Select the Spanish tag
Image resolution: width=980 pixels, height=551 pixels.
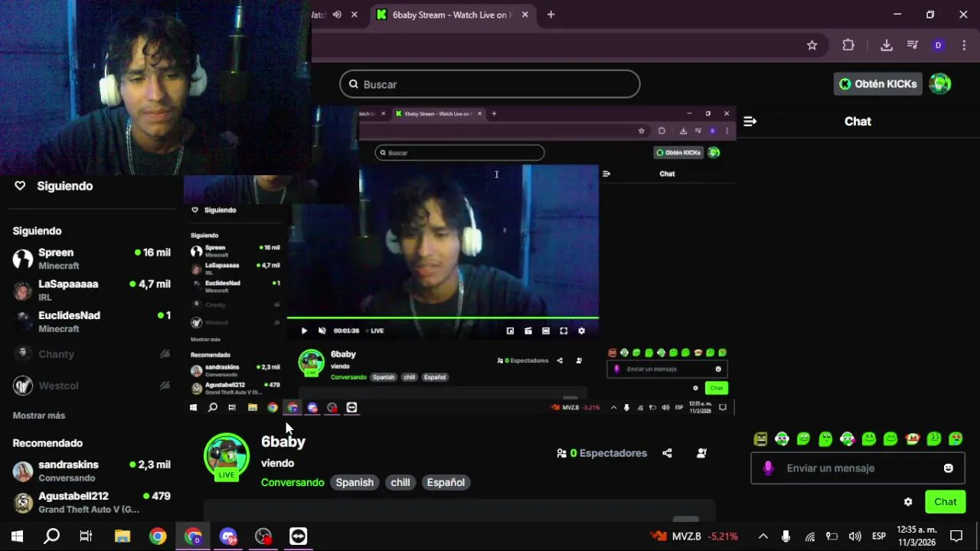coord(354,482)
